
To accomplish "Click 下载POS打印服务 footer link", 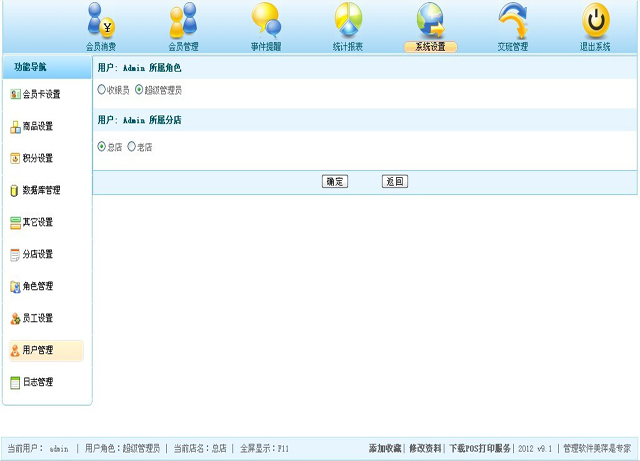I will [x=480, y=449].
